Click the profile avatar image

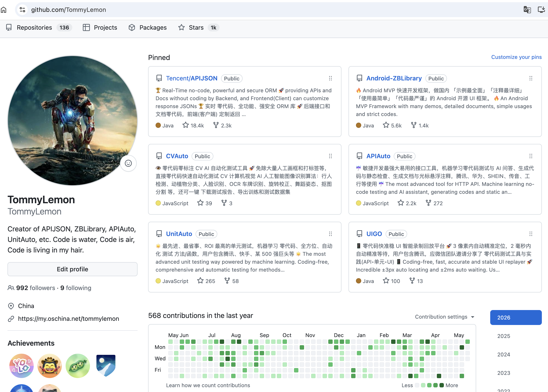(72, 121)
